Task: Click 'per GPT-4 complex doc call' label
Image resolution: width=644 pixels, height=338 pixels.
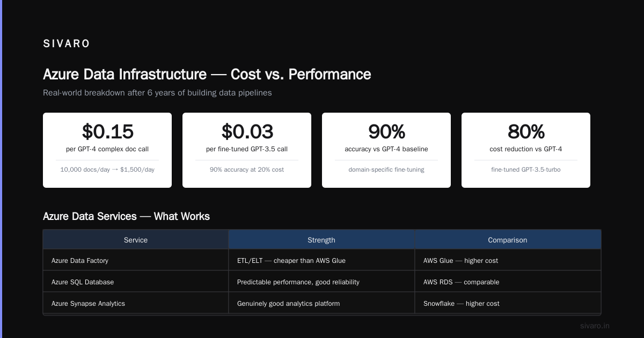Action: [x=107, y=149]
